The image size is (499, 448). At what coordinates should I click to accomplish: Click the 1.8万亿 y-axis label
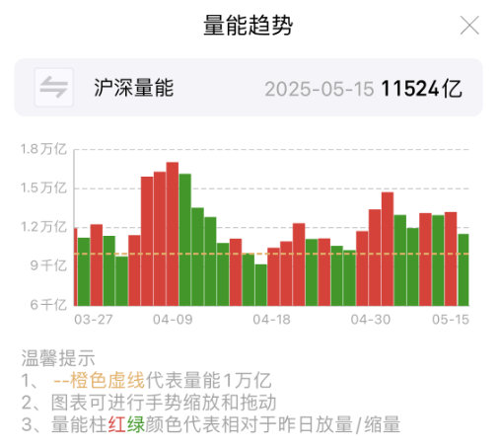point(43,149)
